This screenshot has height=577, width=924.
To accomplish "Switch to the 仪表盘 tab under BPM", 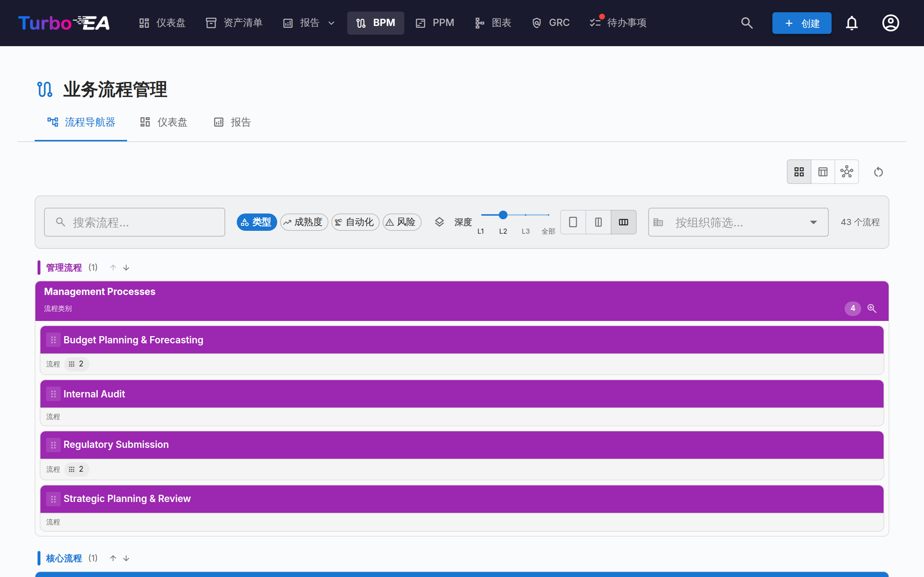I will (x=164, y=122).
